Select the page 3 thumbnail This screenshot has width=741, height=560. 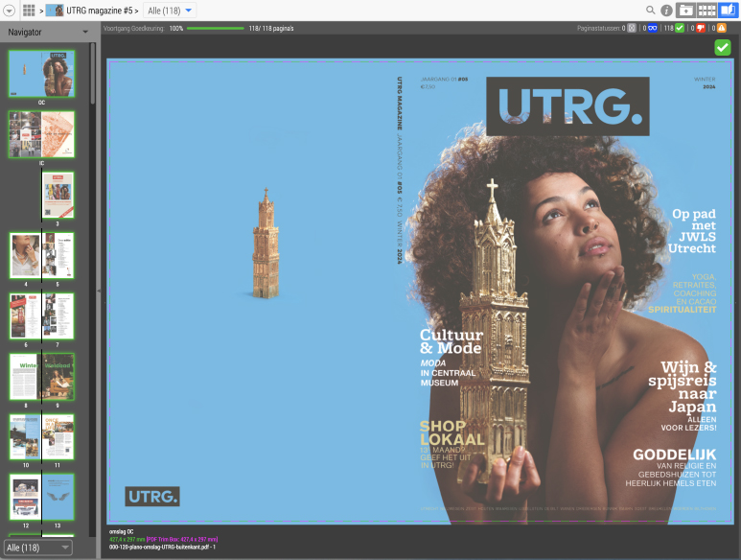click(58, 195)
